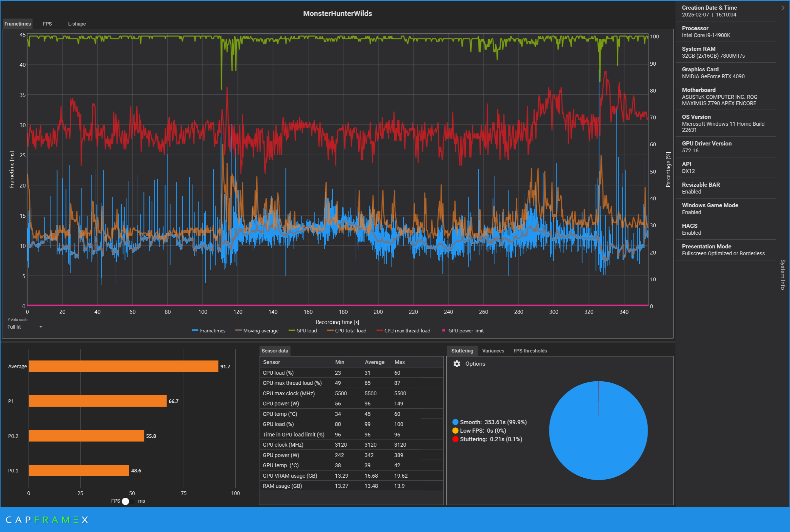Click the blue Smooth pie slice
Image resolution: width=790 pixels, height=532 pixels.
(598, 441)
